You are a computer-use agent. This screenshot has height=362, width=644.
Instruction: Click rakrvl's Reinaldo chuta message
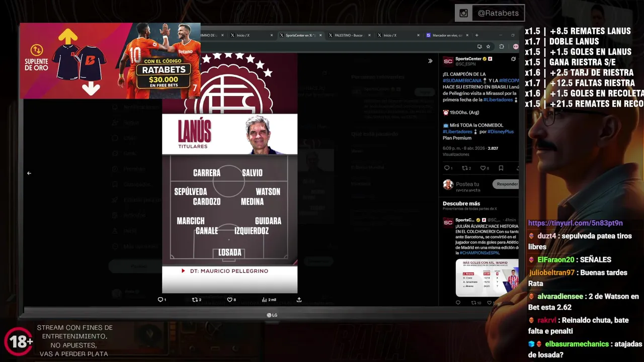click(579, 325)
